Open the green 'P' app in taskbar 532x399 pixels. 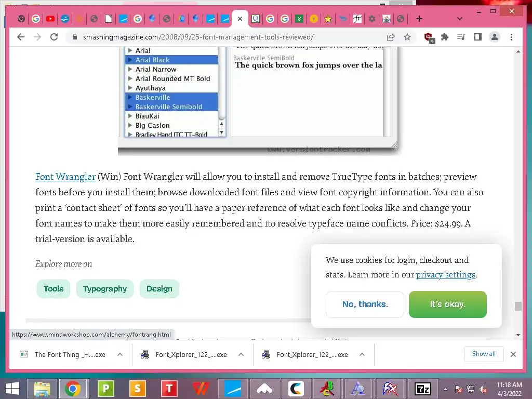click(x=105, y=389)
